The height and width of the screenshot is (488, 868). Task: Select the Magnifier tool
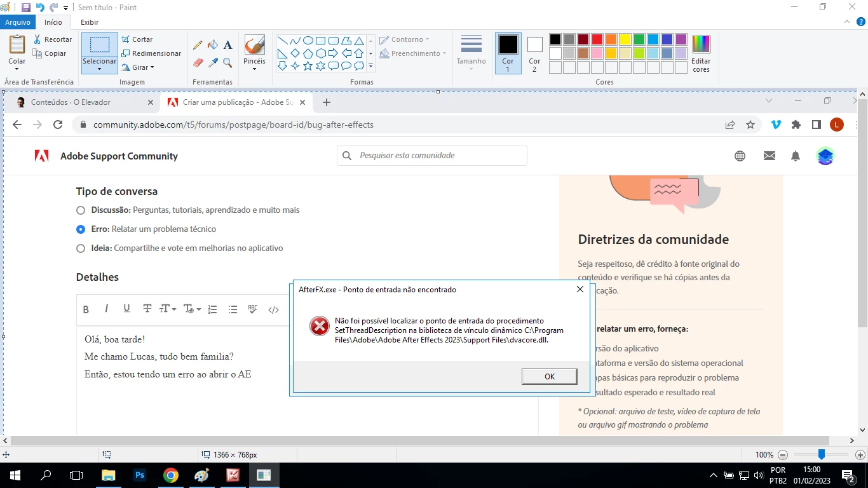228,63
